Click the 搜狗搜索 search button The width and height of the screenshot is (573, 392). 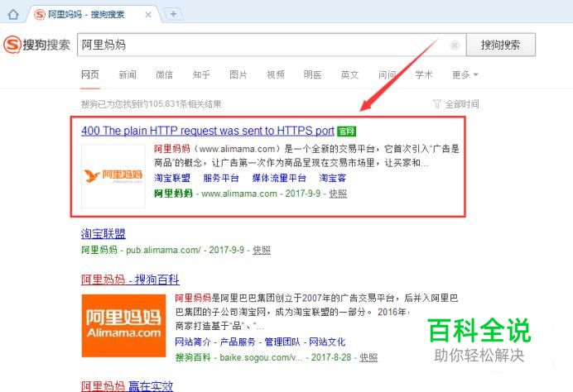coord(501,45)
